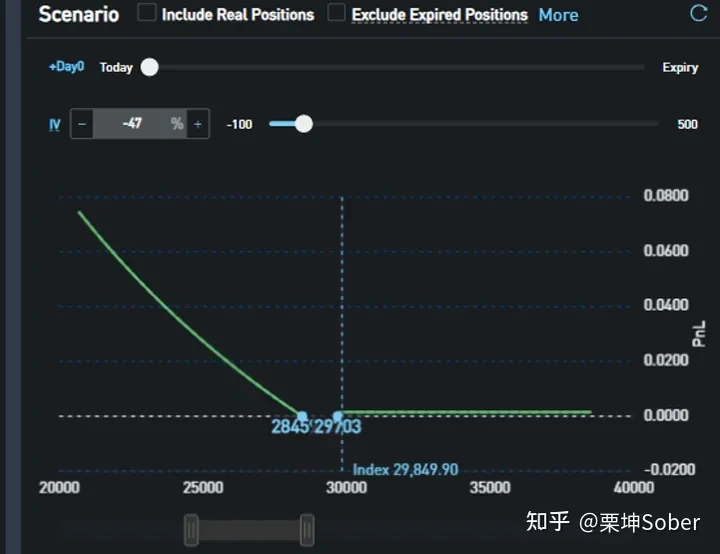The width and height of the screenshot is (720, 554).
Task: Click the 2845 breakeven point marker
Action: click(x=302, y=416)
